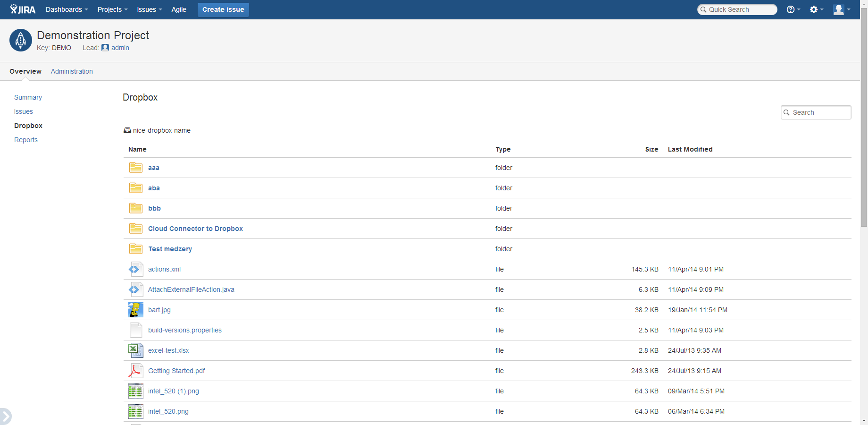Open Summary in the sidebar
The width and height of the screenshot is (868, 425).
coord(28,97)
